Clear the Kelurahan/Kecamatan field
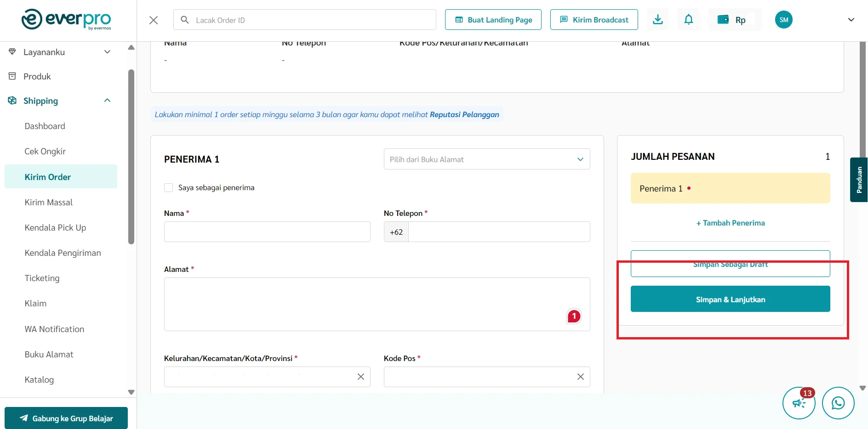The height and width of the screenshot is (429, 868). point(360,377)
